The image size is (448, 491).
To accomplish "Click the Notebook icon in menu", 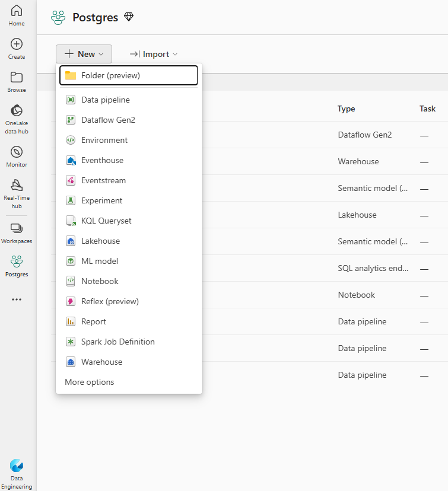I will [71, 281].
